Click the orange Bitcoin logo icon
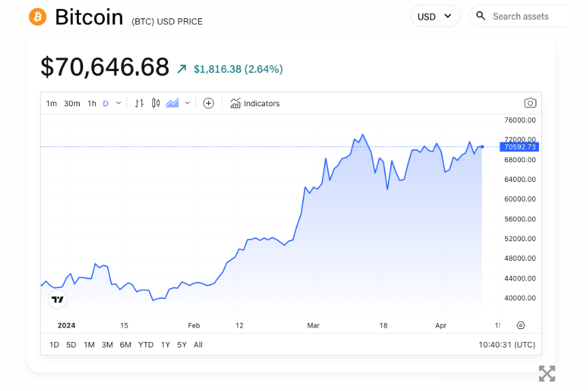 37,16
